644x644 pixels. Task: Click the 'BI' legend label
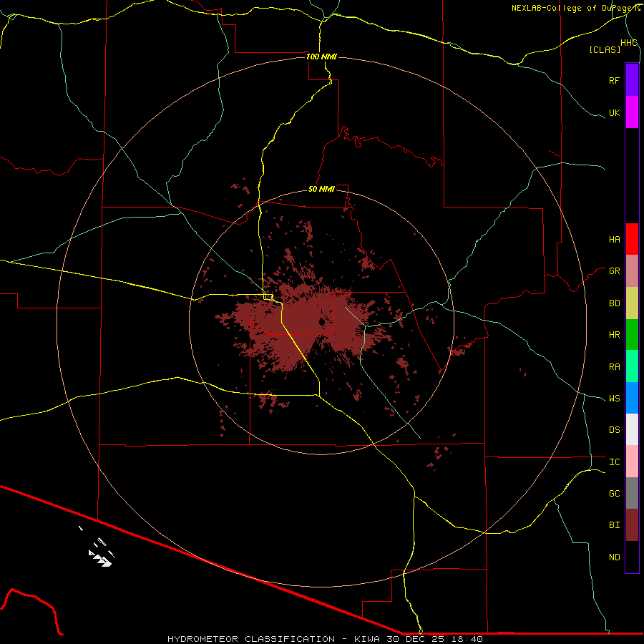[x=614, y=525]
